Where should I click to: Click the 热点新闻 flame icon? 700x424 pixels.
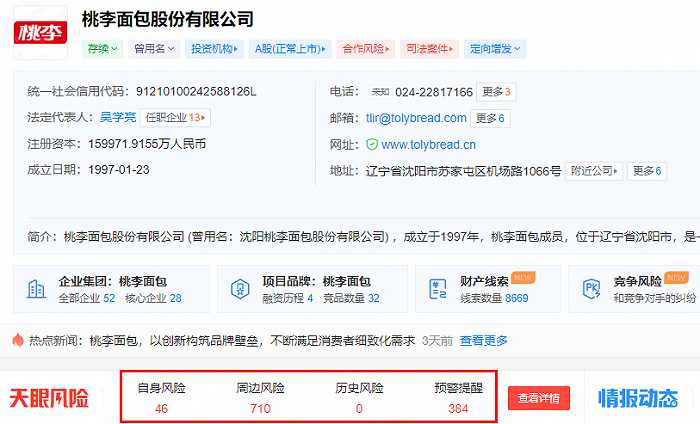[x=18, y=341]
